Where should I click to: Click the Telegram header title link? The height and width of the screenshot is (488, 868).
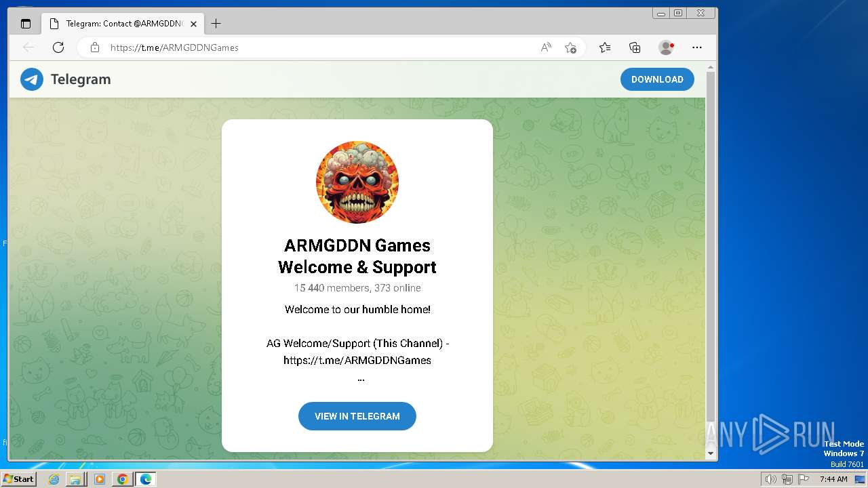click(81, 79)
